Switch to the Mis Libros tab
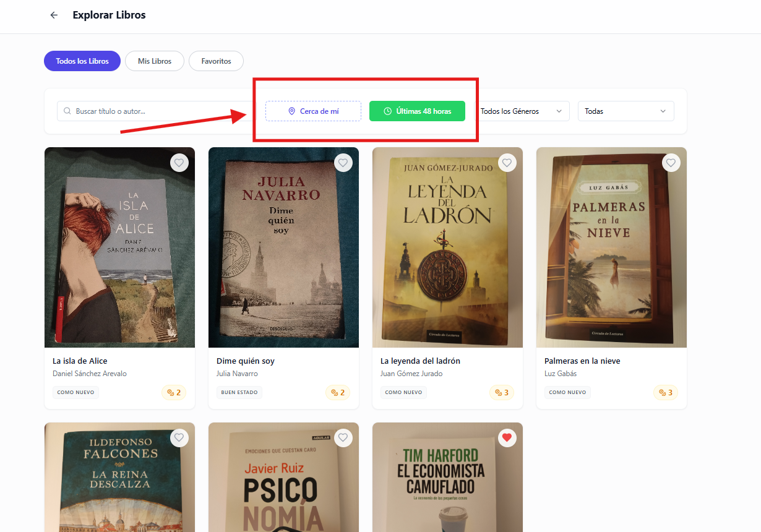Screen dimensions: 761x532 pyautogui.click(x=155, y=61)
